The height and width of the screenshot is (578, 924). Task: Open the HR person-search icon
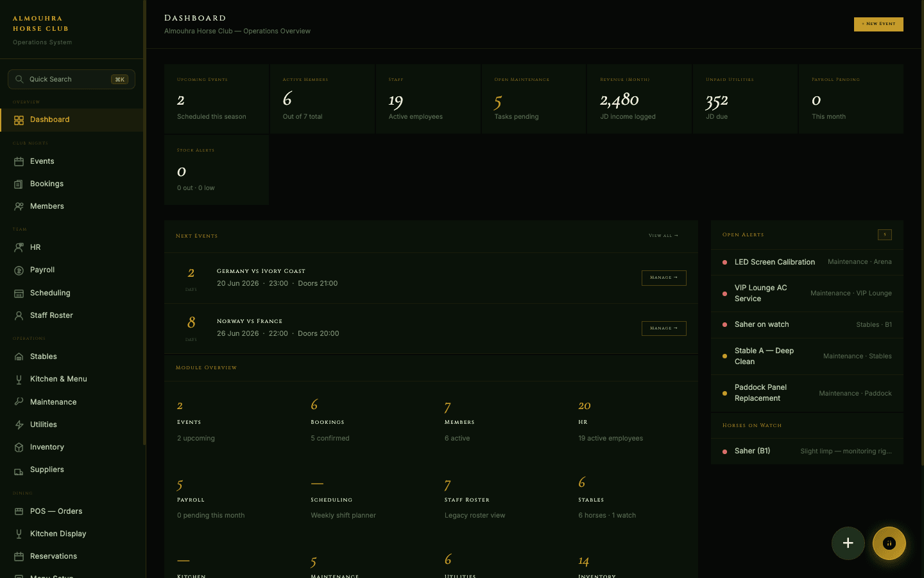coord(19,248)
